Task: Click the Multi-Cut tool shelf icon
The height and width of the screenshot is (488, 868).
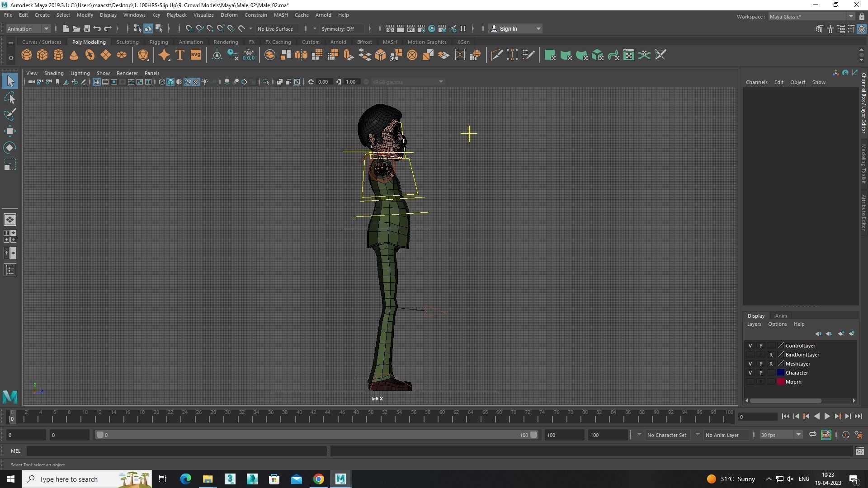Action: pyautogui.click(x=496, y=55)
